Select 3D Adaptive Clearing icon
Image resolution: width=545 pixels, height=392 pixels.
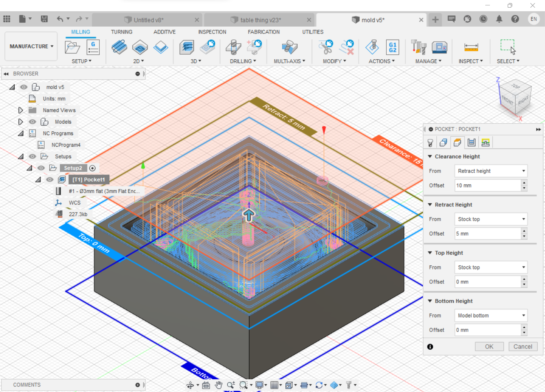click(x=187, y=47)
